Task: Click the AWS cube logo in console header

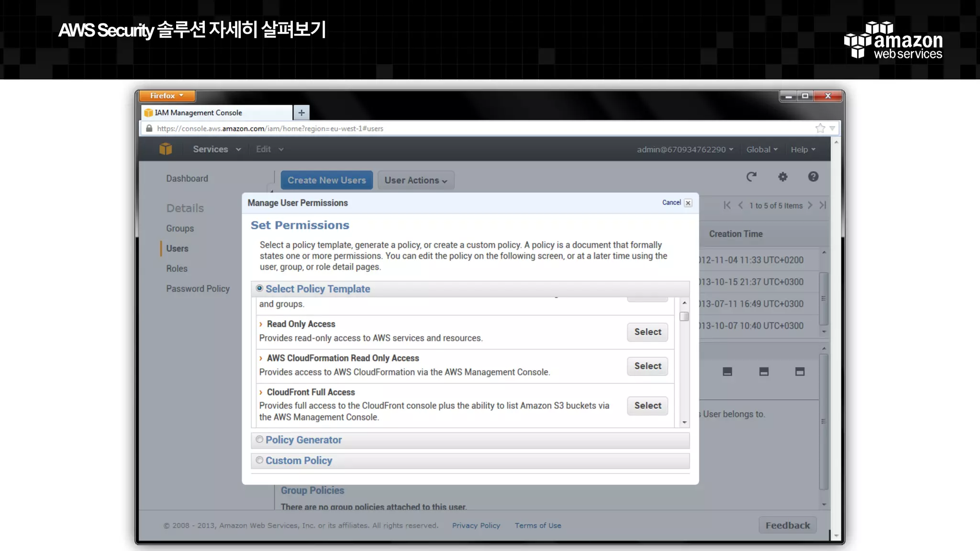Action: [x=166, y=149]
